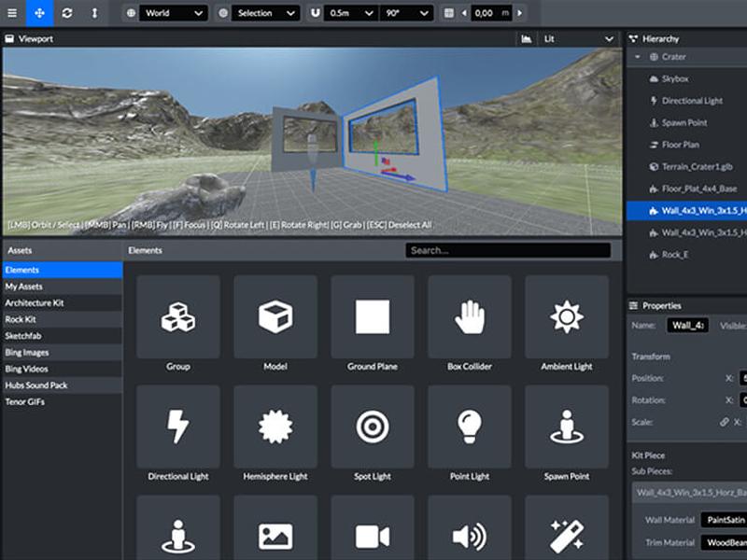Toggle the scale link icon in Transform
This screenshot has height=560, width=747.
(724, 421)
